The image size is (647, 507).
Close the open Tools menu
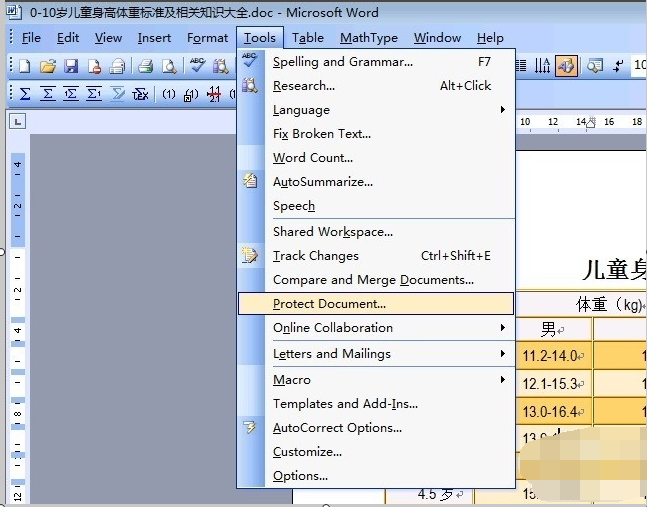coord(260,38)
